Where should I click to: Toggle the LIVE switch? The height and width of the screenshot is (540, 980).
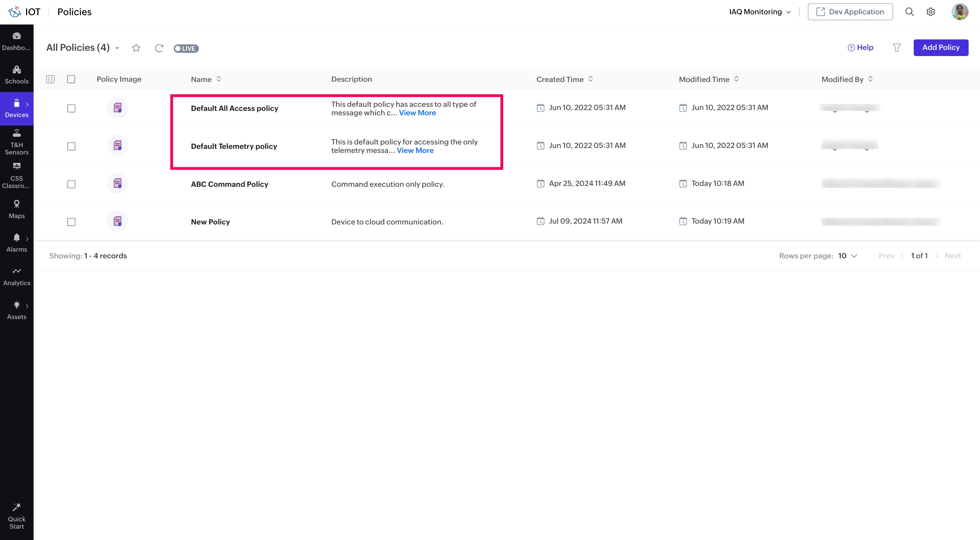[x=186, y=48]
